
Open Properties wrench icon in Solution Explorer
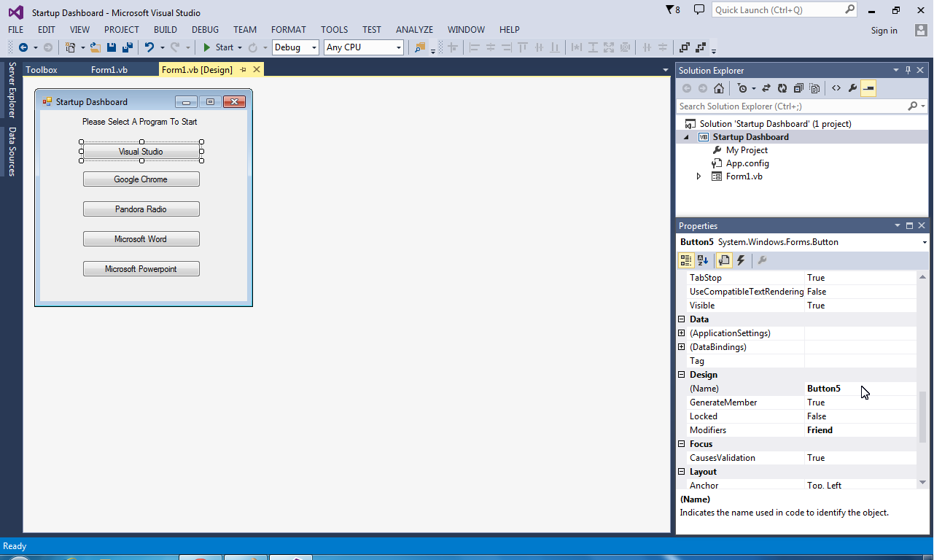pos(852,88)
